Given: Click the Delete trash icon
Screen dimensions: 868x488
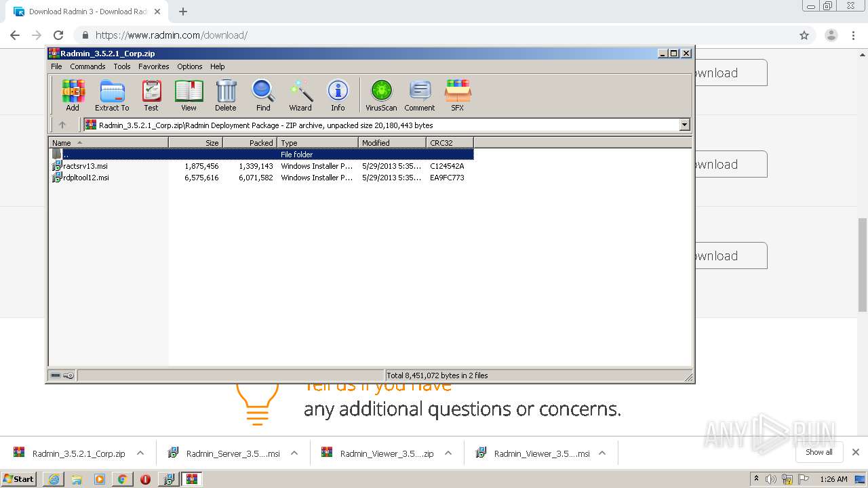Looking at the screenshot, I should coord(226,95).
